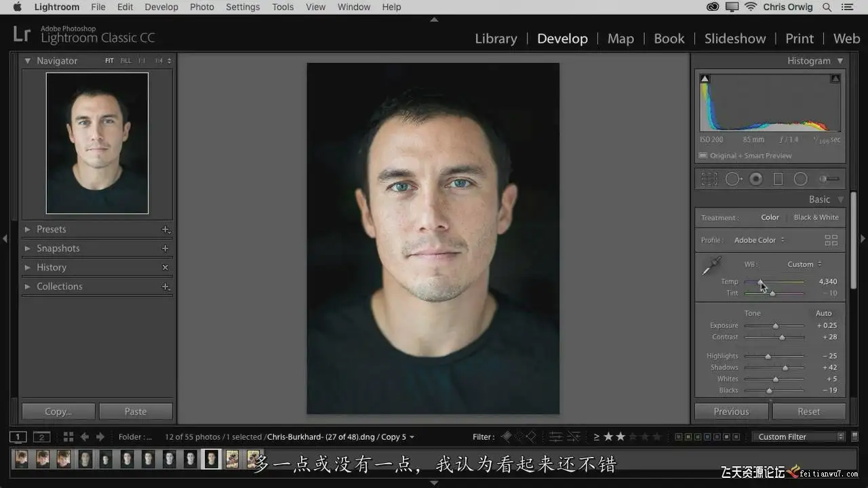
Task: Set treatment to Color
Action: click(770, 218)
